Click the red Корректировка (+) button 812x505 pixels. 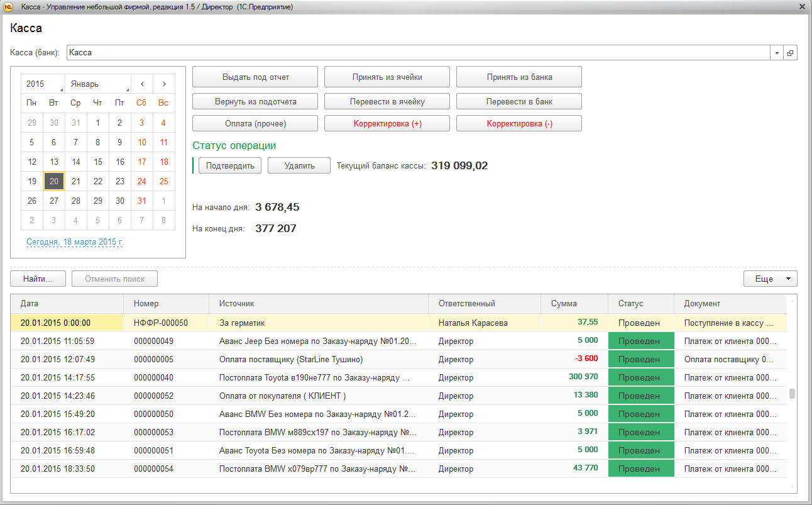tap(387, 123)
